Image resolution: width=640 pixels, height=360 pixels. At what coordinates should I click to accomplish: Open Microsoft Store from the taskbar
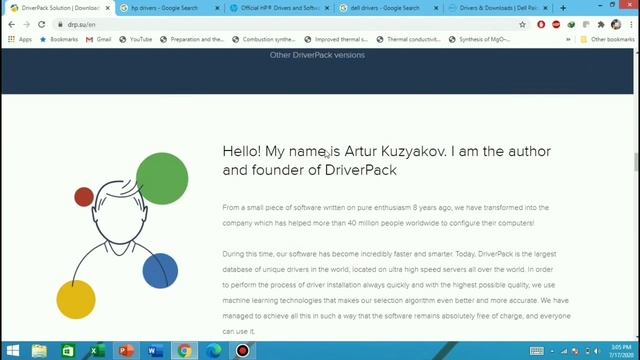[68, 351]
